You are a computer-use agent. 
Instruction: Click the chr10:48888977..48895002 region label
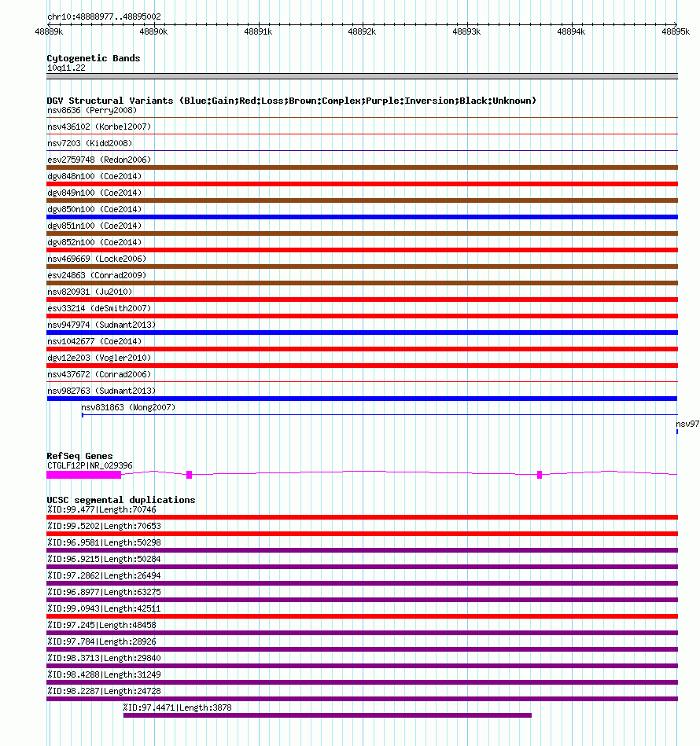point(104,17)
